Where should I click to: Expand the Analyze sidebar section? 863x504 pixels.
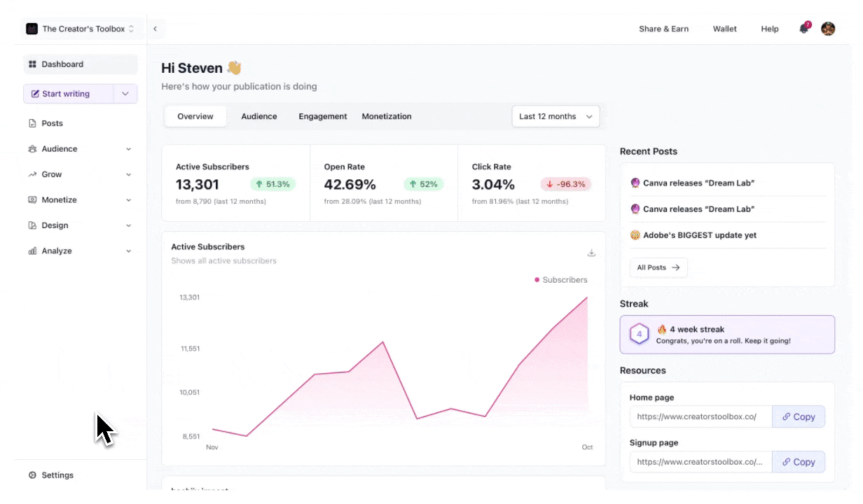128,251
